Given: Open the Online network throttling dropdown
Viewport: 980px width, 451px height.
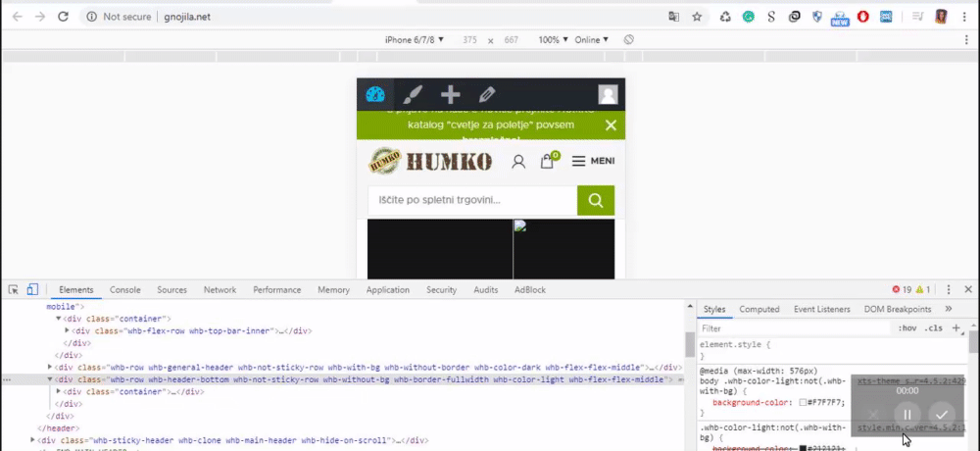Looking at the screenshot, I should coord(591,39).
